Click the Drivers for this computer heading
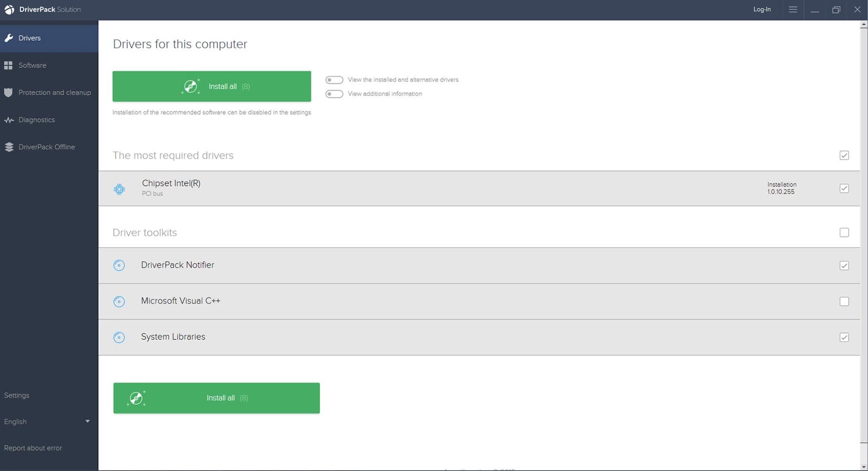This screenshot has height=471, width=868. click(x=180, y=44)
